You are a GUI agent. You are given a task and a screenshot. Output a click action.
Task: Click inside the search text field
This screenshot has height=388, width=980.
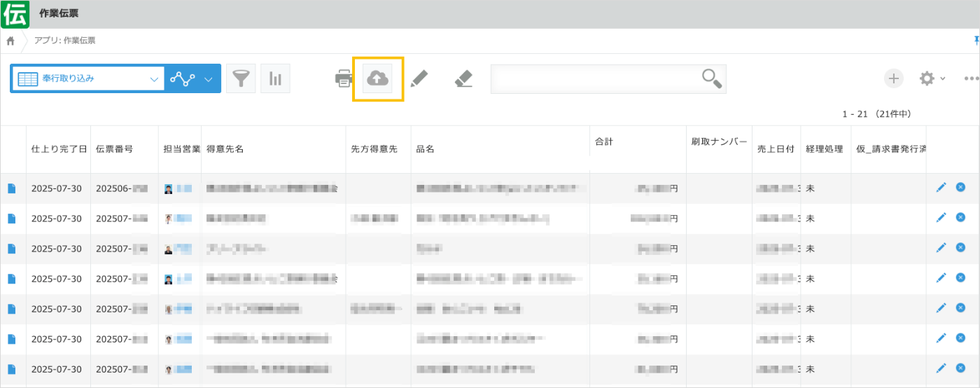pyautogui.click(x=595, y=79)
